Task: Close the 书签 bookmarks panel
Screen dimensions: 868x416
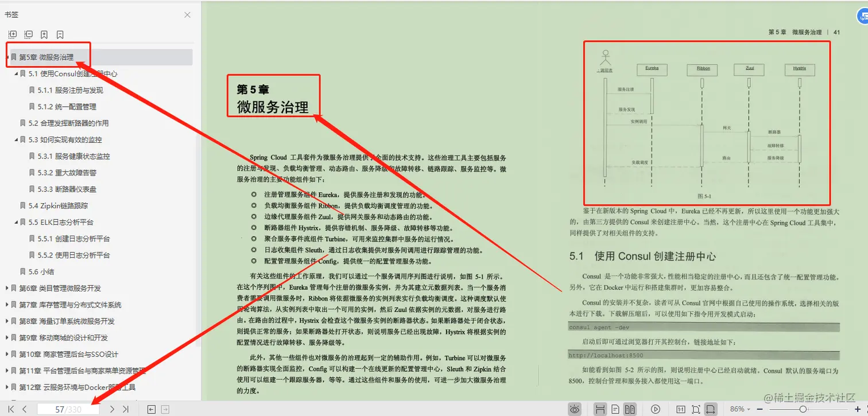Action: (x=187, y=15)
